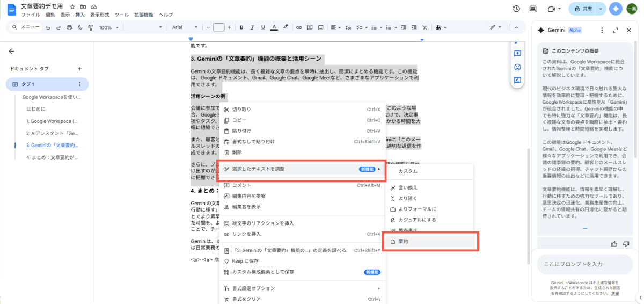
Task: Go to 4. まとめ outline heading
Action: point(52,157)
